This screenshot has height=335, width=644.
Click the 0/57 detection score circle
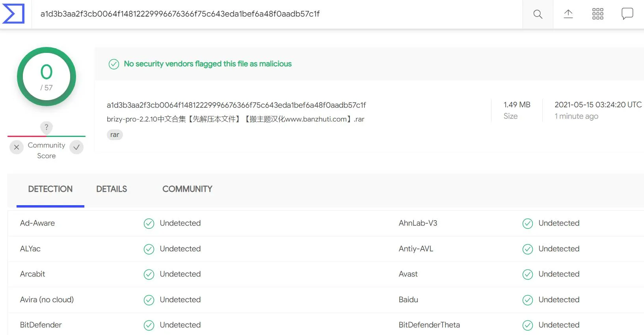pos(47,77)
